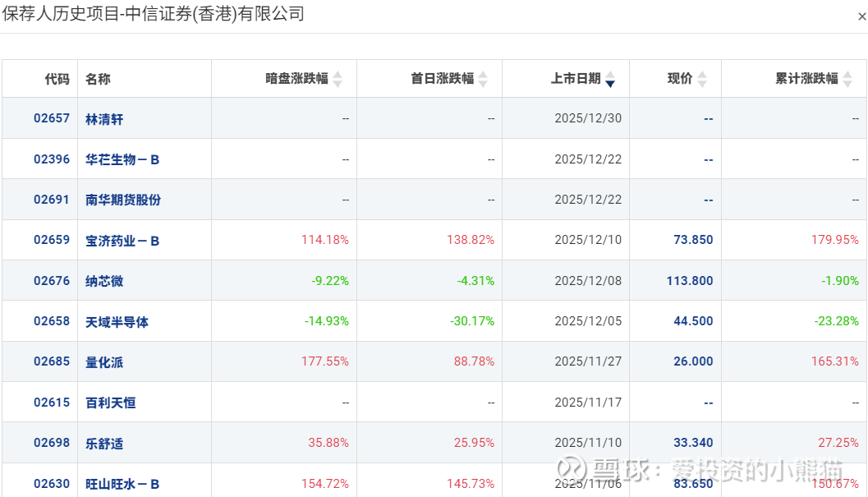Click stock code 02685
Screen dimensions: 868x497
[52, 361]
